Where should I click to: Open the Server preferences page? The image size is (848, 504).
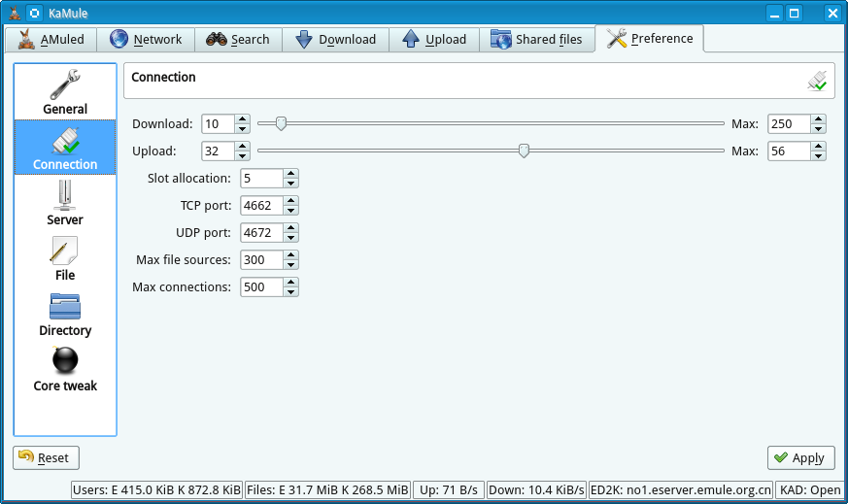(x=65, y=203)
